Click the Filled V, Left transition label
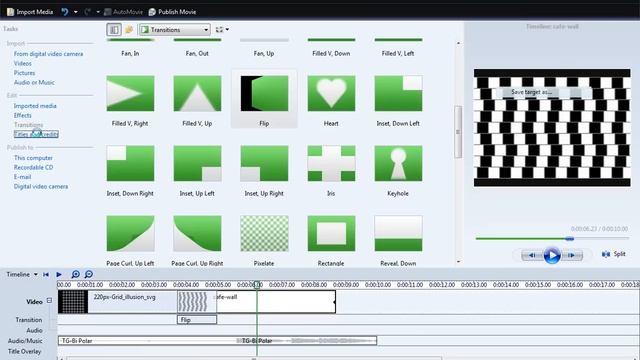This screenshot has width=640, height=360. (398, 53)
